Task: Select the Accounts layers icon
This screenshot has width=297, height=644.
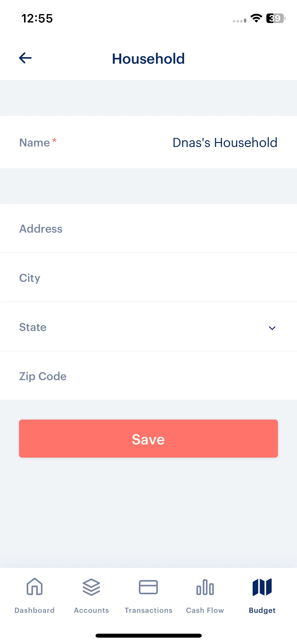Action: (91, 587)
